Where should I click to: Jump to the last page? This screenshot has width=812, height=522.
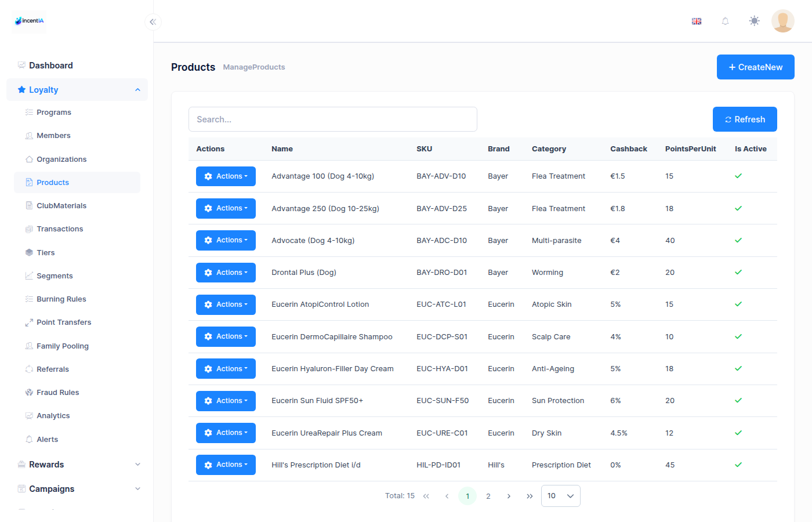click(x=530, y=496)
